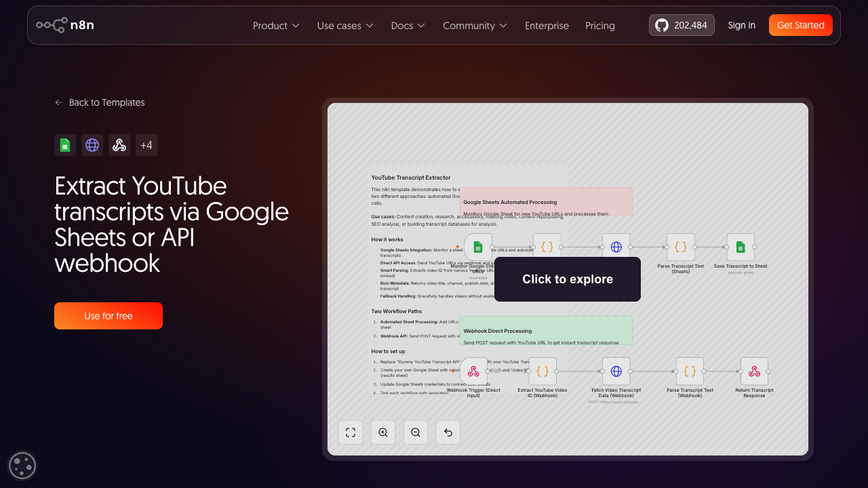Click the HTTP Request globe integration icon
The image size is (868, 488).
click(92, 145)
